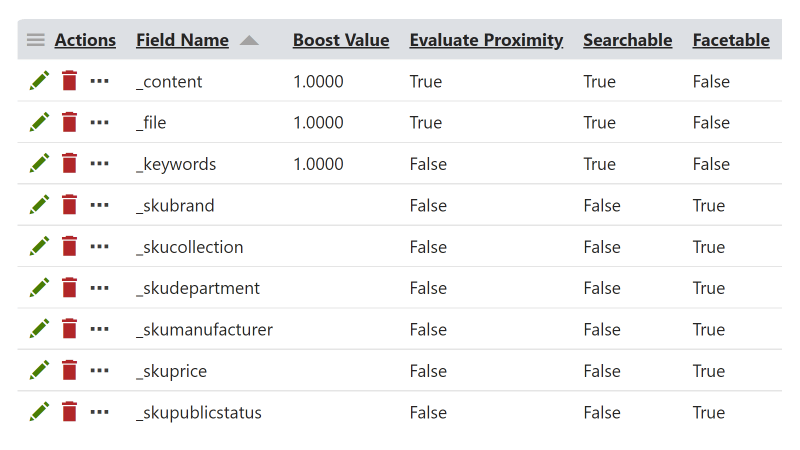The width and height of the screenshot is (800, 450).
Task: Open more actions for _content row
Action: pyautogui.click(x=99, y=81)
